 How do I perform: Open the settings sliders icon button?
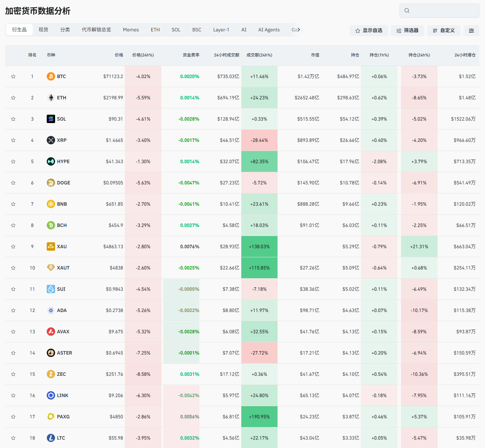[x=471, y=31]
